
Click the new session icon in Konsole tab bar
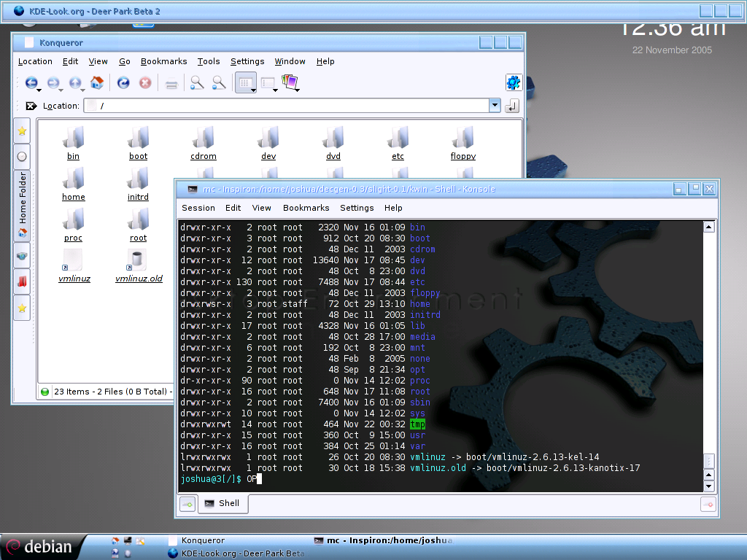tap(187, 504)
